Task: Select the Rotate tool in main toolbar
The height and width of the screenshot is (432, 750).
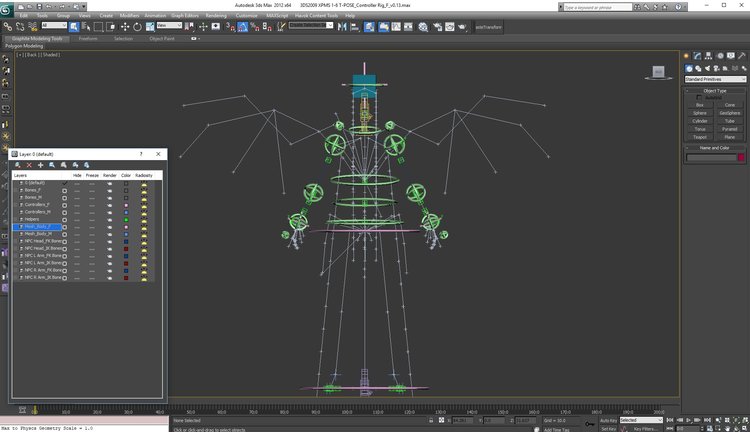Action: pyautogui.click(x=137, y=27)
